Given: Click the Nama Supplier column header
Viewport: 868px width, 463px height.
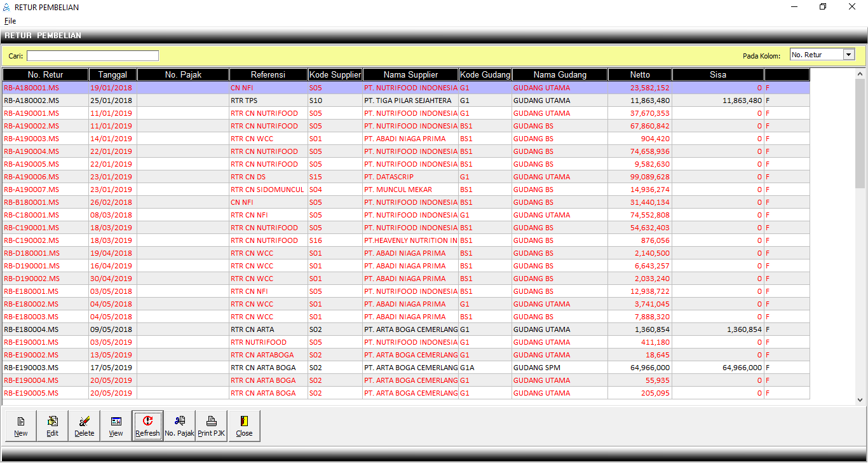Looking at the screenshot, I should coord(410,75).
